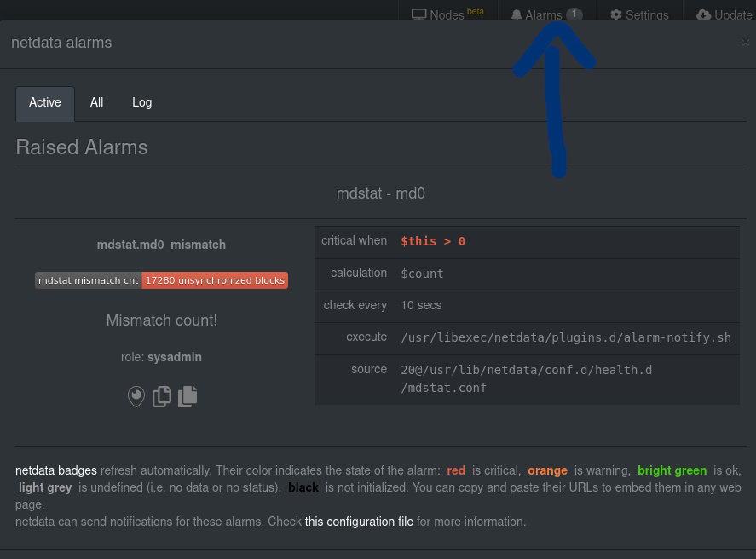Click the alarm location pin icon
Image resolution: width=756 pixels, height=559 pixels.
tap(136, 396)
